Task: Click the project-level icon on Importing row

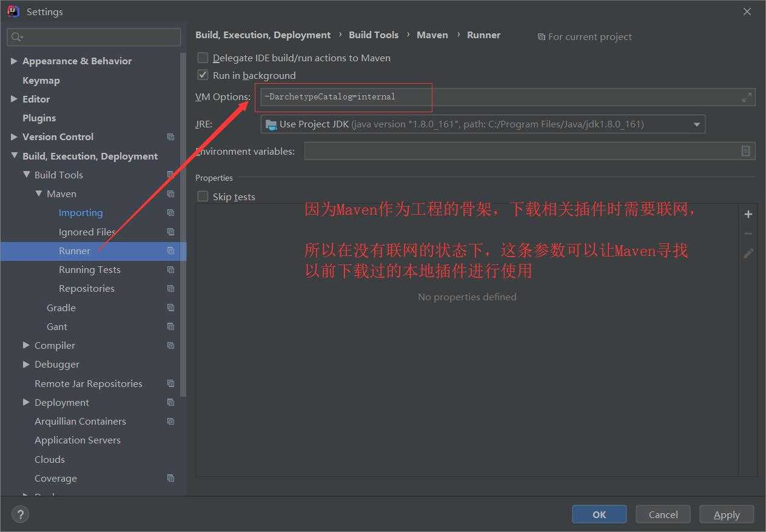Action: click(x=170, y=213)
